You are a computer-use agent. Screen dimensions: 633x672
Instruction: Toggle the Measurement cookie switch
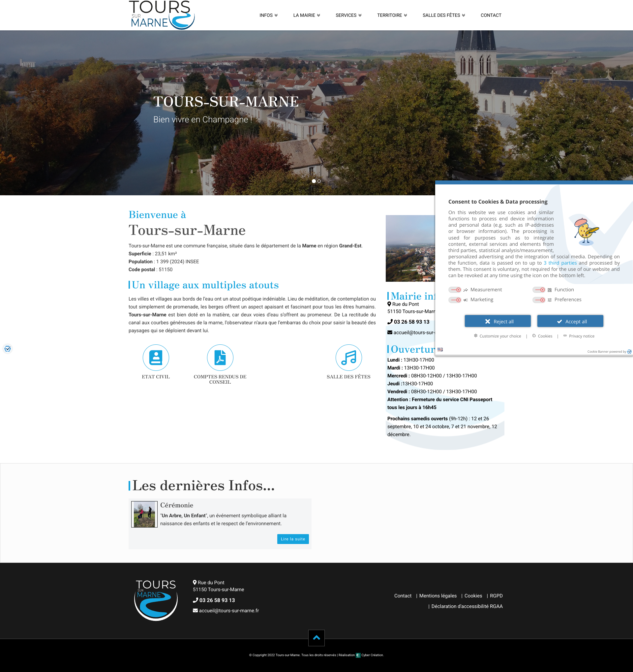455,290
